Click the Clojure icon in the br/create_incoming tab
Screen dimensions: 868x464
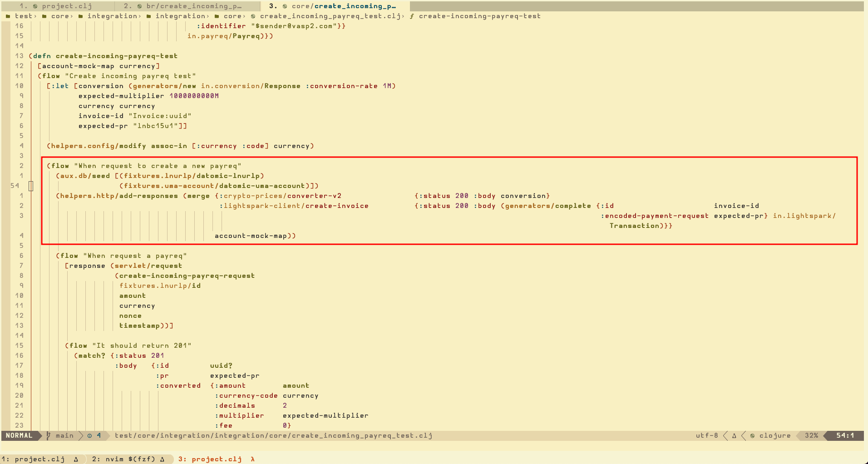[139, 6]
